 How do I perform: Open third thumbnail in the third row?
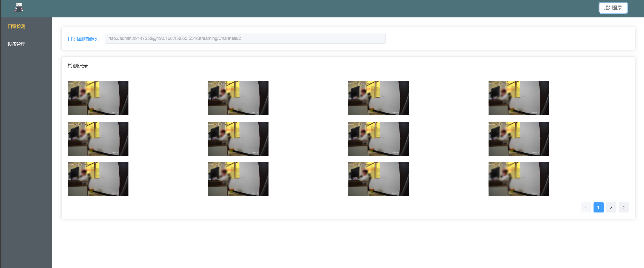pos(378,179)
